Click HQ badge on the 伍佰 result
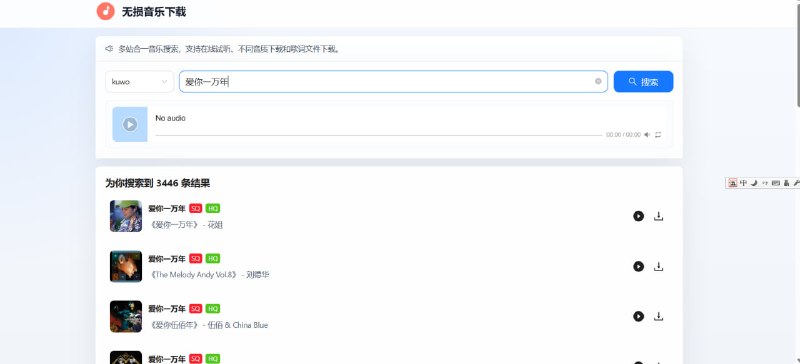Viewport: 800px width, 364px height. click(213, 308)
